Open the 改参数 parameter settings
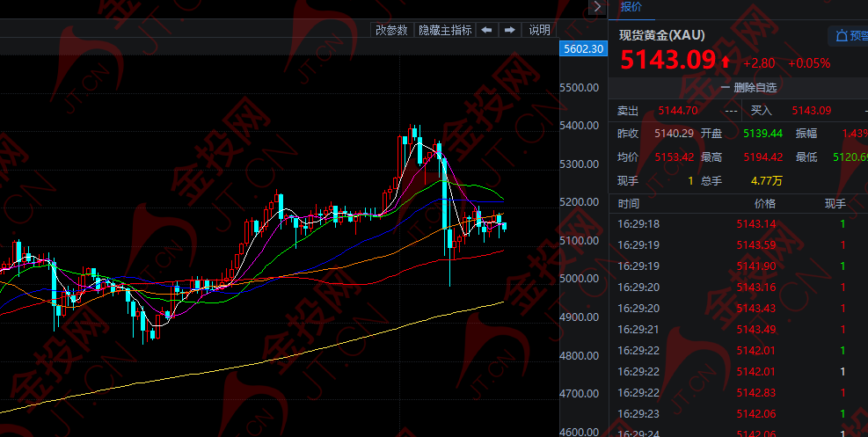Viewport: 868px width, 437px height. coord(391,30)
